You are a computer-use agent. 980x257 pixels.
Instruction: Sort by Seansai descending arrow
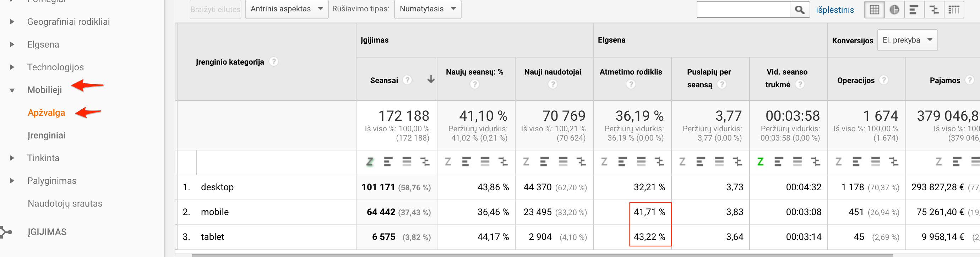tap(431, 80)
